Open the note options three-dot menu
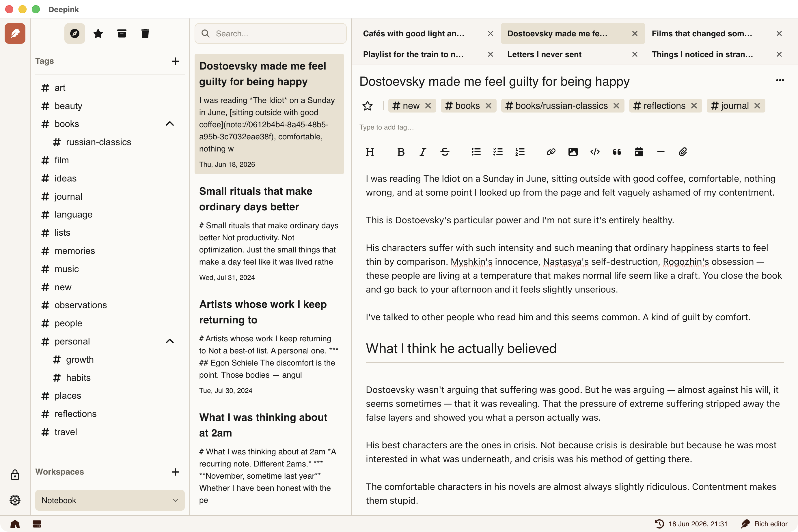The width and height of the screenshot is (798, 532). point(780,80)
